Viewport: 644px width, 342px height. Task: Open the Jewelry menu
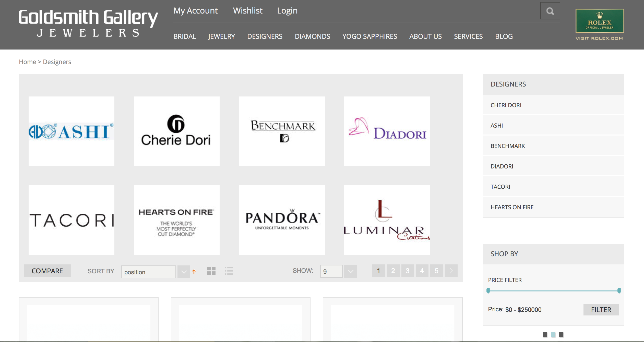click(x=221, y=36)
